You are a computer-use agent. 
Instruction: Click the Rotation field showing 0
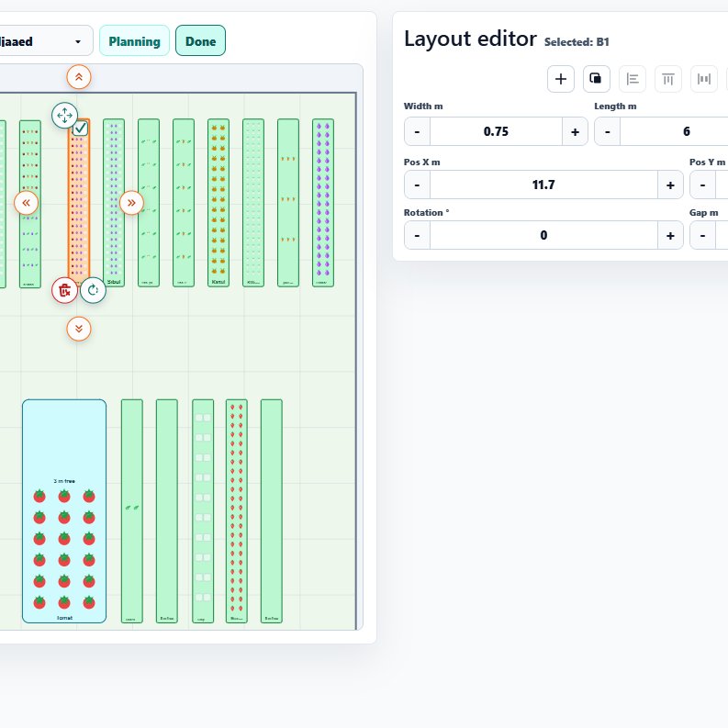coord(543,235)
